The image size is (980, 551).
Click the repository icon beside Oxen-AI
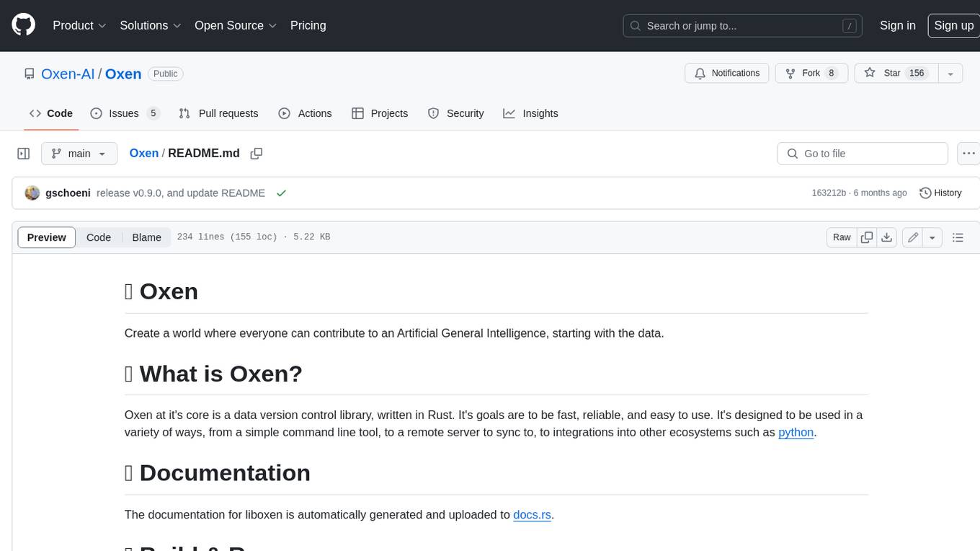(30, 74)
